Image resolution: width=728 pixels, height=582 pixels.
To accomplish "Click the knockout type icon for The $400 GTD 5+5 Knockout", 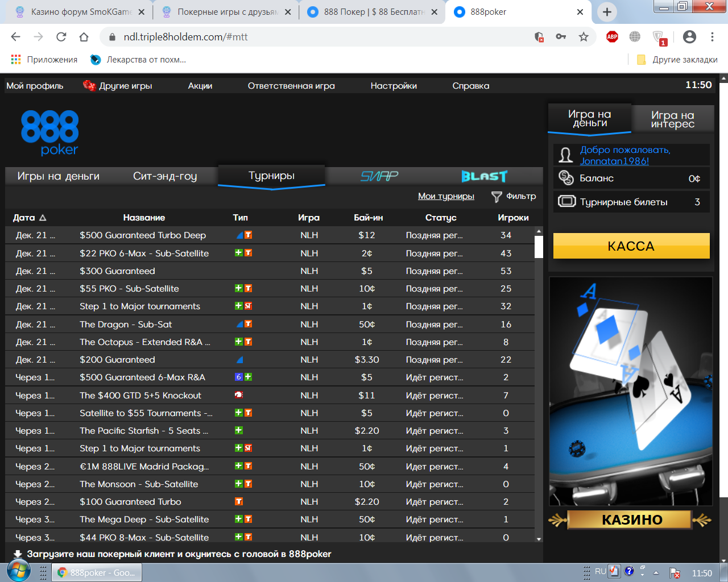I will (239, 395).
